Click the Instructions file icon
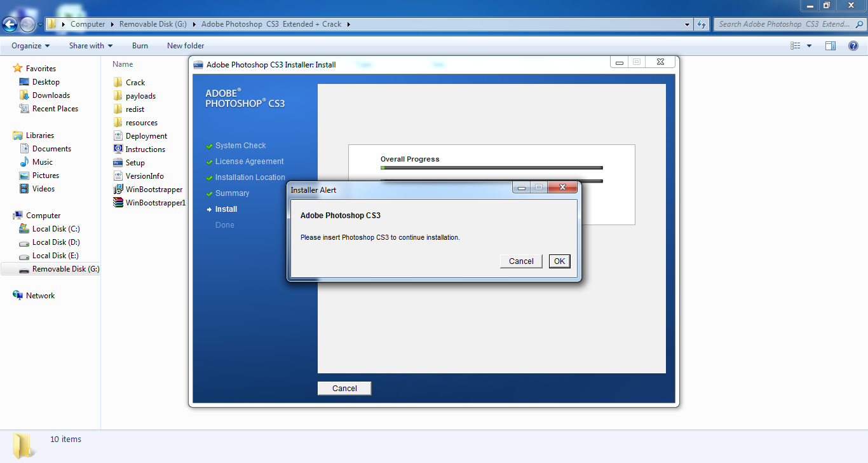The image size is (868, 463). point(118,149)
